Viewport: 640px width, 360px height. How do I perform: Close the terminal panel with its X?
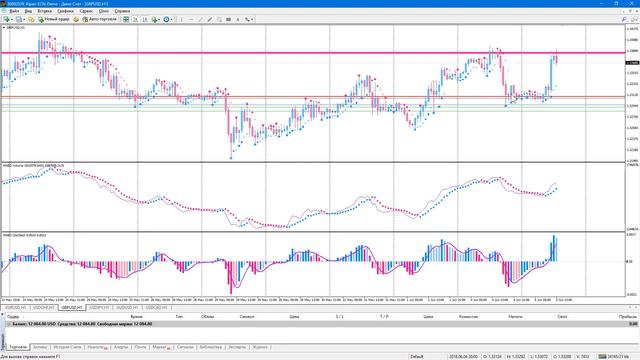(2, 315)
